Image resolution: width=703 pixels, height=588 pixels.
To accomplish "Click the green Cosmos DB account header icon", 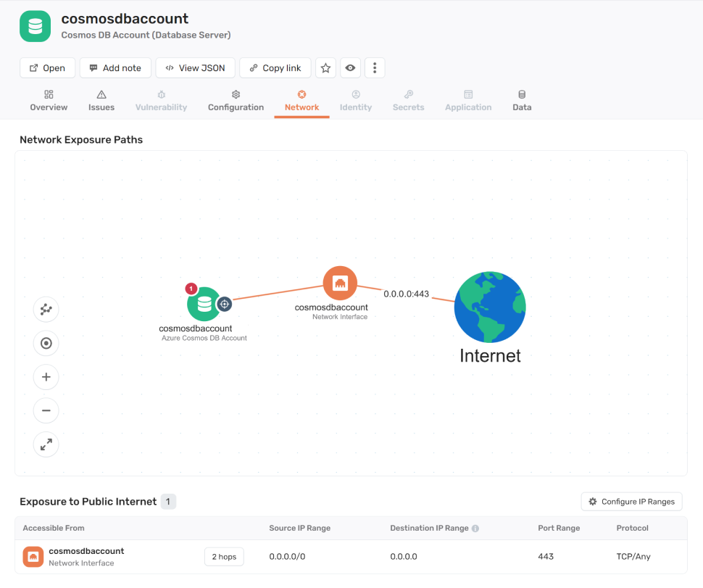I will pos(35,26).
